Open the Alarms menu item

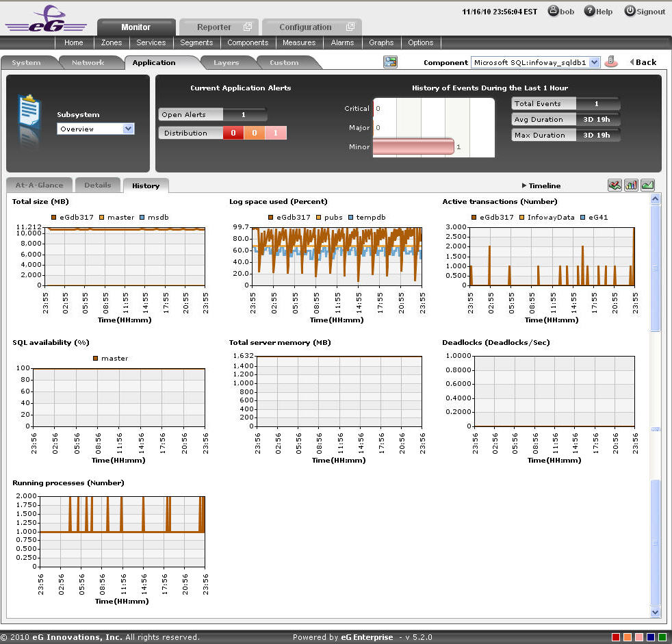point(342,42)
